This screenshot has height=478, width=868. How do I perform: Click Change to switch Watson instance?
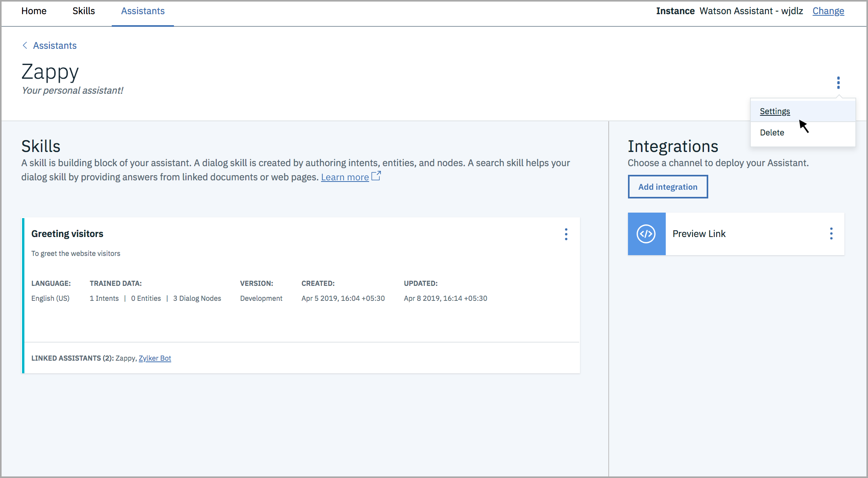click(828, 11)
